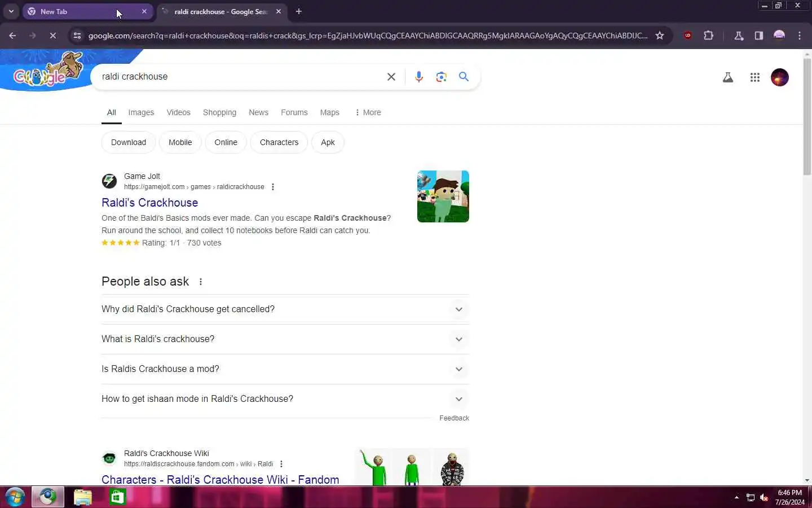Image resolution: width=812 pixels, height=508 pixels.
Task: Open Search Labs flask icon on page
Action: coord(728,77)
